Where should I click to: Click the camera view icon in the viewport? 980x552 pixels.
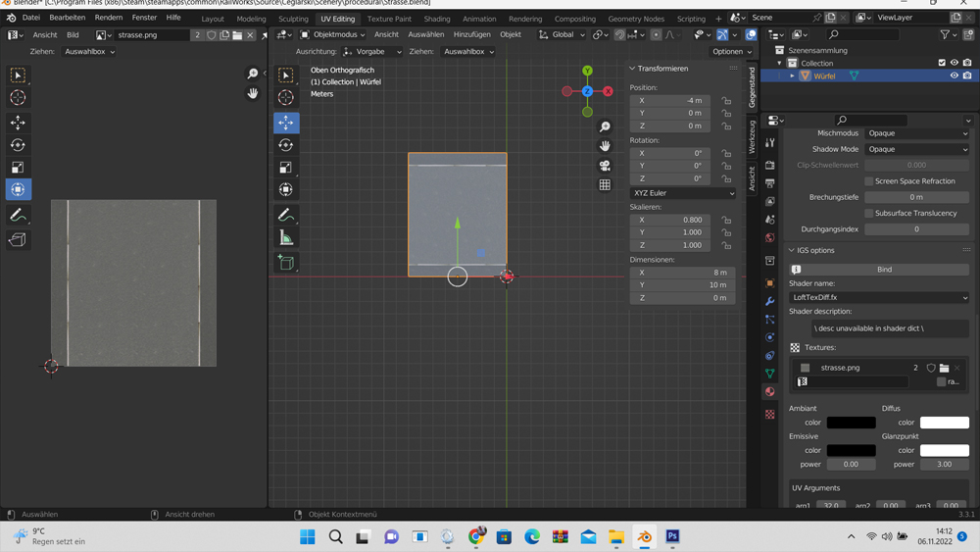click(605, 166)
